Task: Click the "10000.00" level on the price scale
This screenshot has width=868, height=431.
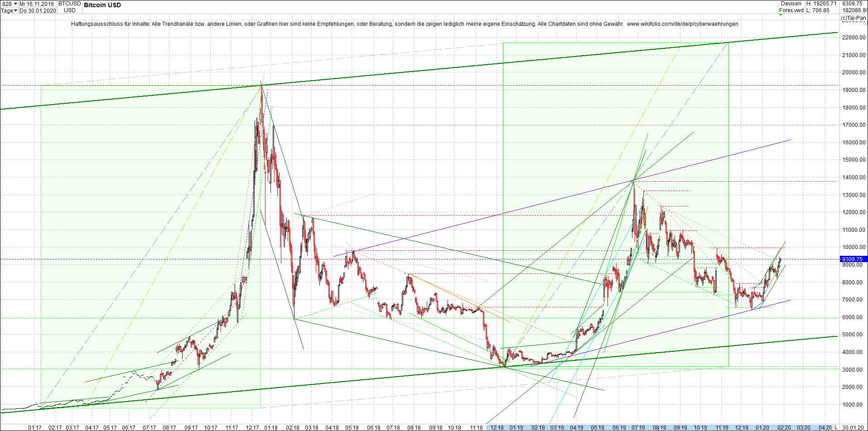Action: (x=854, y=247)
